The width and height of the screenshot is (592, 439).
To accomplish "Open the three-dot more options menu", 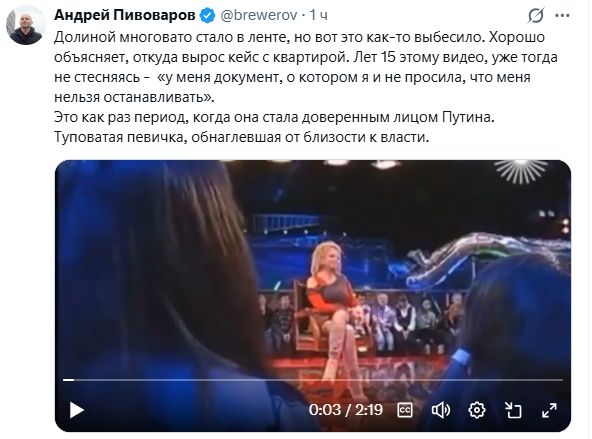I will coord(562,15).
